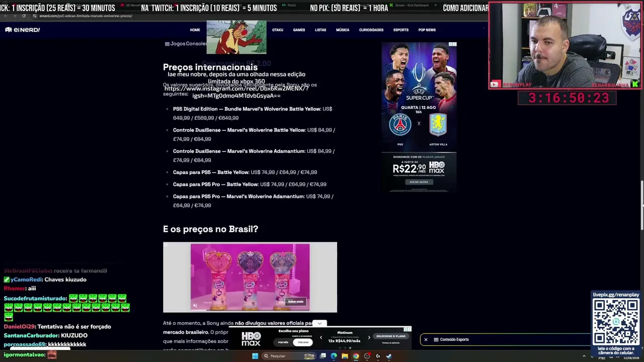Click the browser address bar URL

87,16
